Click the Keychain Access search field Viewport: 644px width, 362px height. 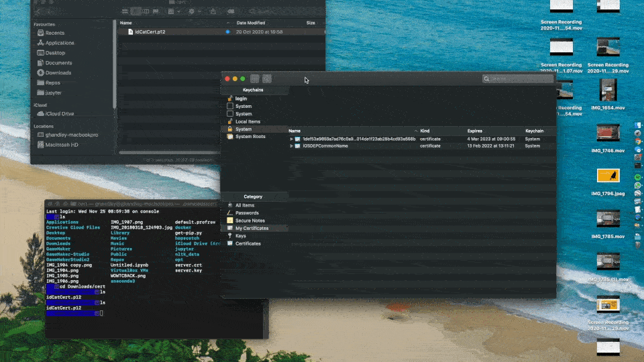coord(517,79)
